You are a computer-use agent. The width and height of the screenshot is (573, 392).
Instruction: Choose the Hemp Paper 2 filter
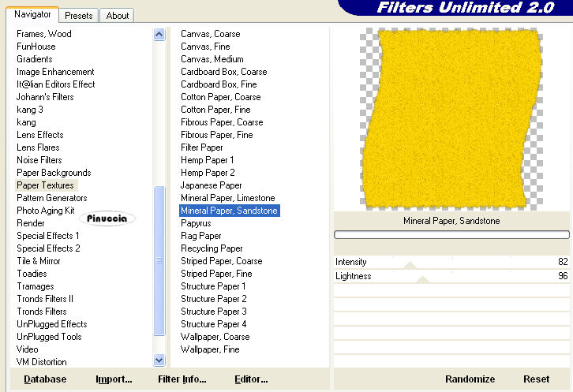(x=208, y=173)
